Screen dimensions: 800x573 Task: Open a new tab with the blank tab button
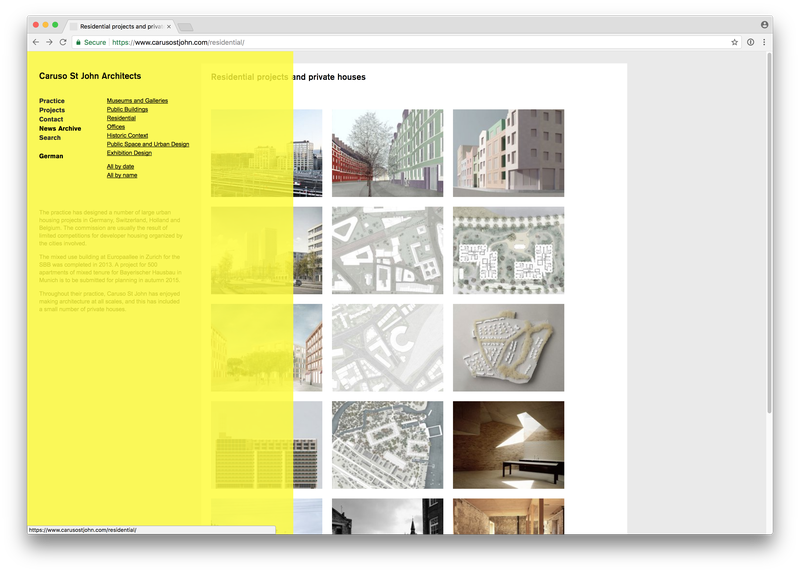185,27
